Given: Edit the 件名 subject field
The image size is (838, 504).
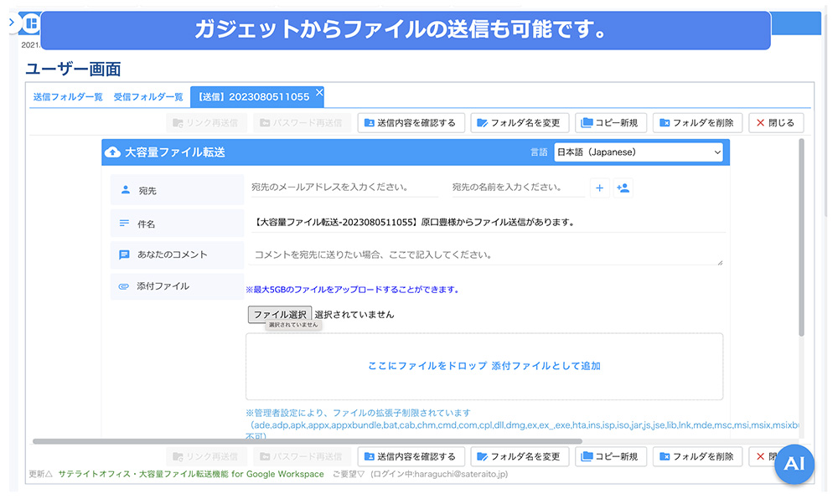Looking at the screenshot, I should click(x=488, y=223).
